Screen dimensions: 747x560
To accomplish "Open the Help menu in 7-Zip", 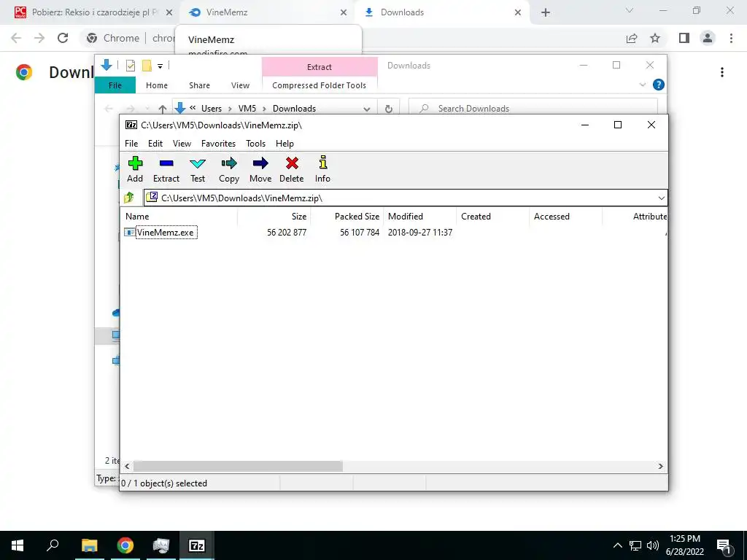I will [x=285, y=144].
